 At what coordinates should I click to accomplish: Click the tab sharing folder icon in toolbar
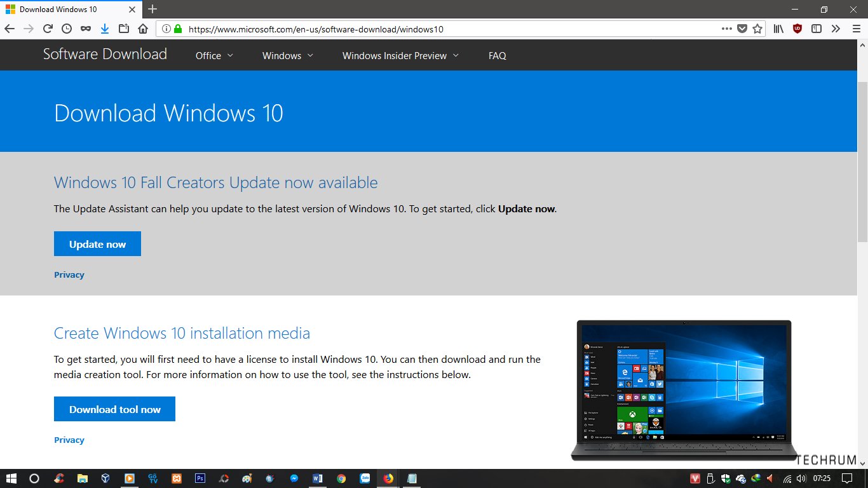[124, 29]
